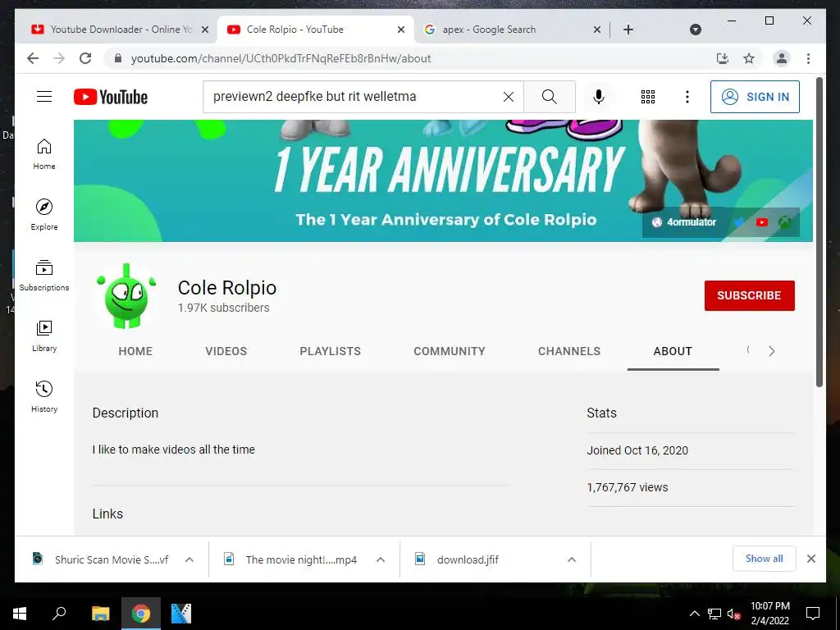
Task: Click the YouTube logo
Action: [x=111, y=97]
